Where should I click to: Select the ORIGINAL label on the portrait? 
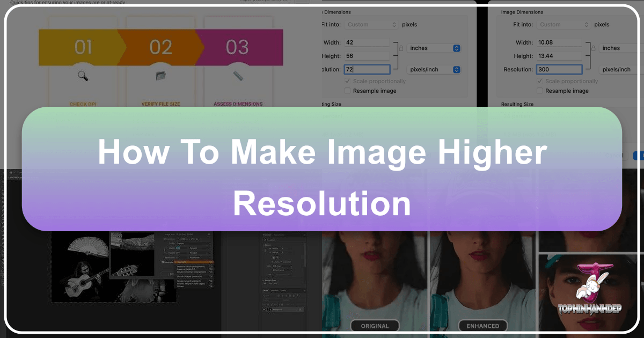(375, 326)
